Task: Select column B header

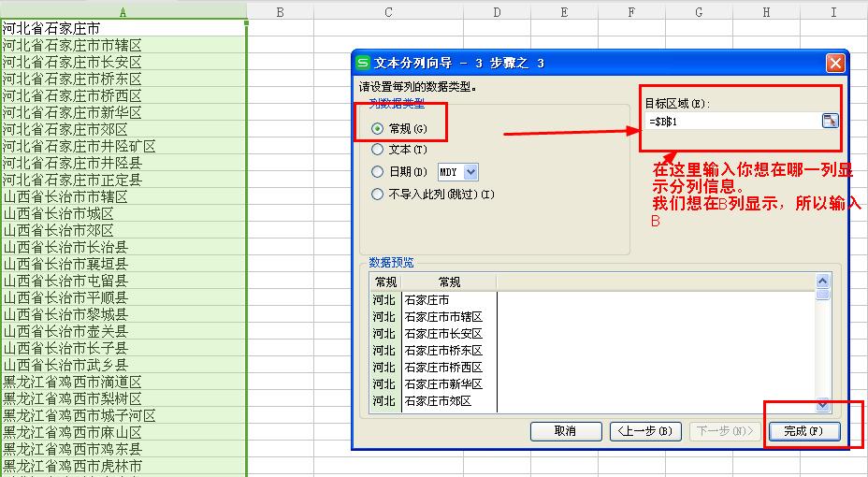Action: click(x=280, y=11)
